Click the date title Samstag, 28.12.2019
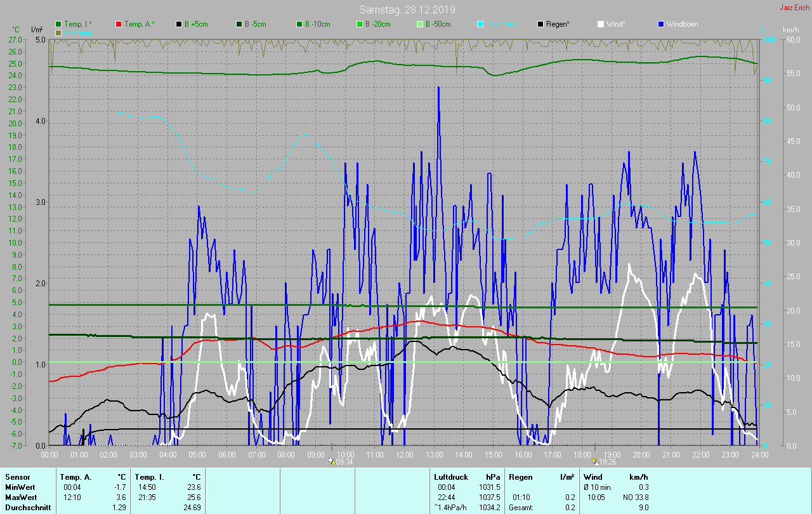The width and height of the screenshot is (812, 514). (x=407, y=10)
